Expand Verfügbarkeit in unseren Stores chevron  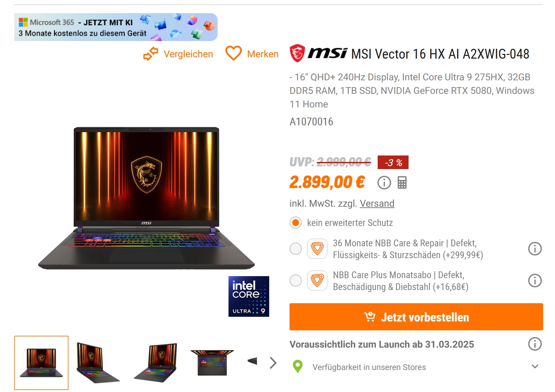(x=535, y=367)
